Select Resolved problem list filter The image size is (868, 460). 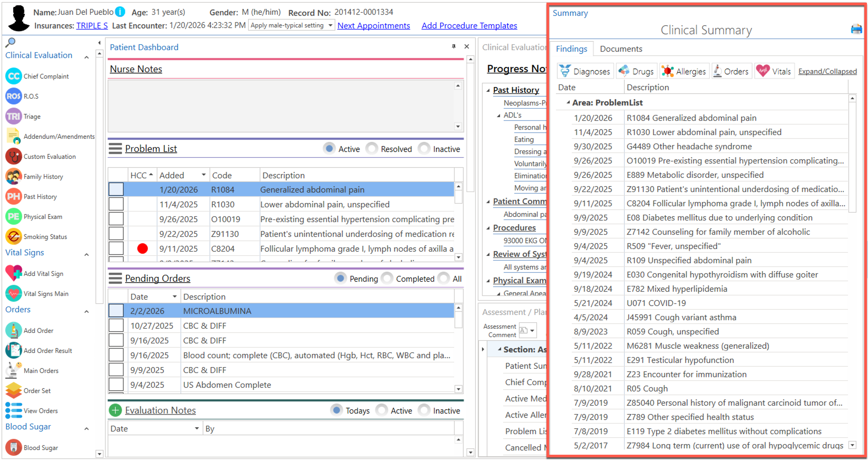(372, 149)
